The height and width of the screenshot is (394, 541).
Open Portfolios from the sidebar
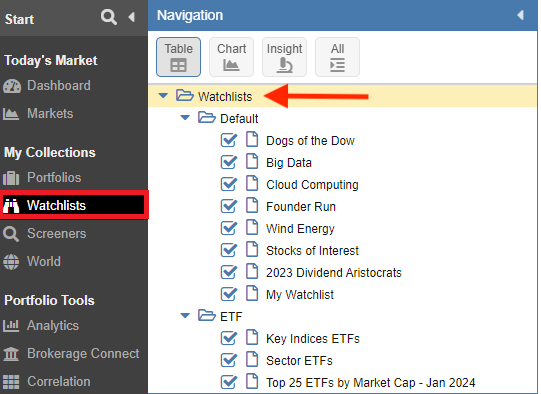pos(54,177)
